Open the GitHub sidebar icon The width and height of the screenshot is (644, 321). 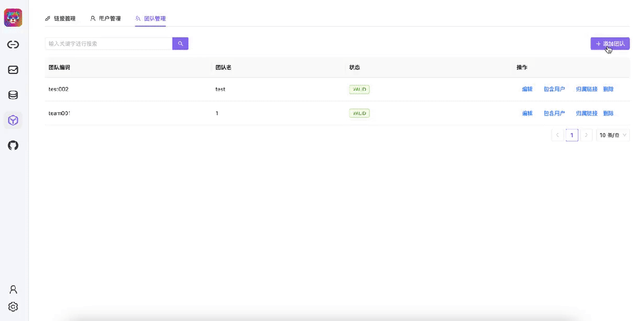[x=13, y=146]
